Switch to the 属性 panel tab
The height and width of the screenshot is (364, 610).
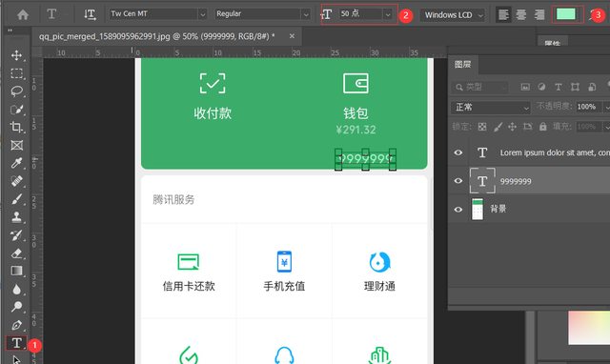[x=553, y=42]
